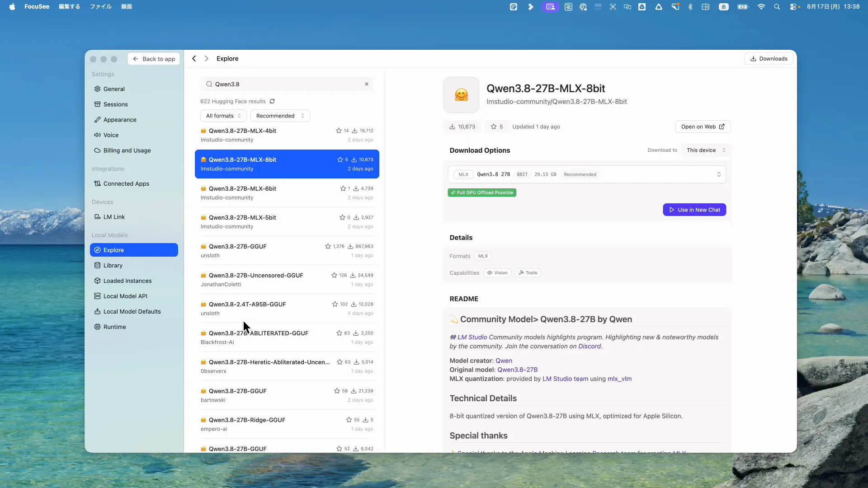
Task: Open the FocuSee menu in menu bar
Action: (x=37, y=7)
